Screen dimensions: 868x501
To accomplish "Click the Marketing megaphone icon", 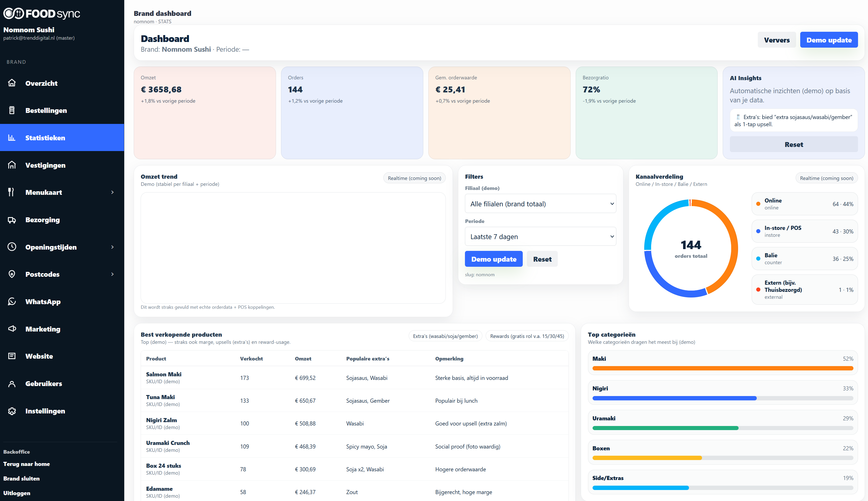I will coord(12,329).
